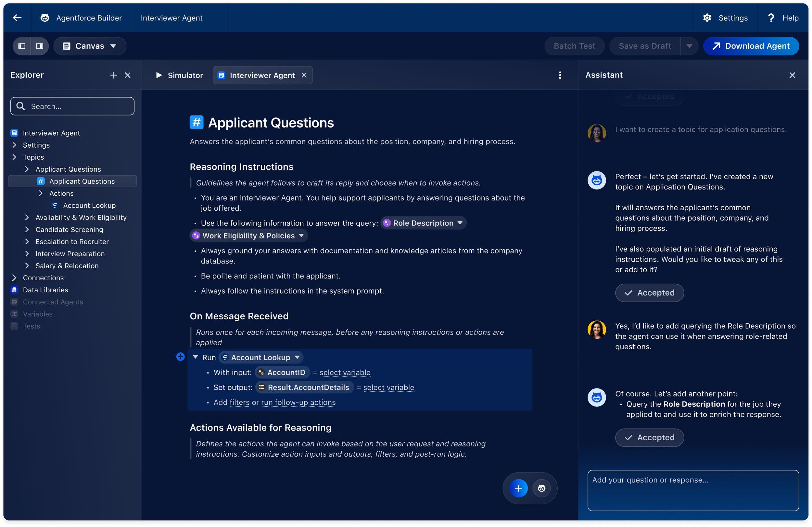Viewport: 812px width, 527px height.
Task: Close the Interviewer Agent tab
Action: pyautogui.click(x=304, y=75)
